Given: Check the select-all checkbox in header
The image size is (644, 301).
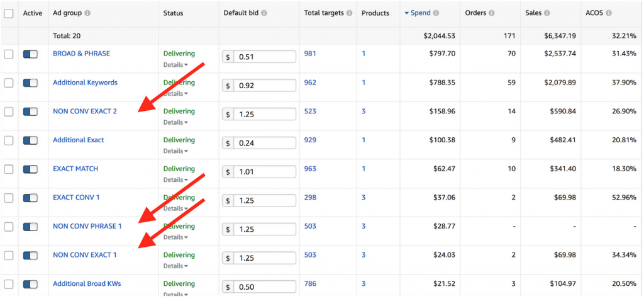Looking at the screenshot, I should point(9,13).
